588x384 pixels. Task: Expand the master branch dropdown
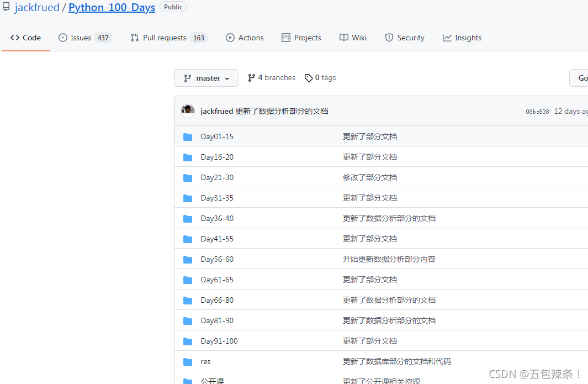pyautogui.click(x=206, y=78)
